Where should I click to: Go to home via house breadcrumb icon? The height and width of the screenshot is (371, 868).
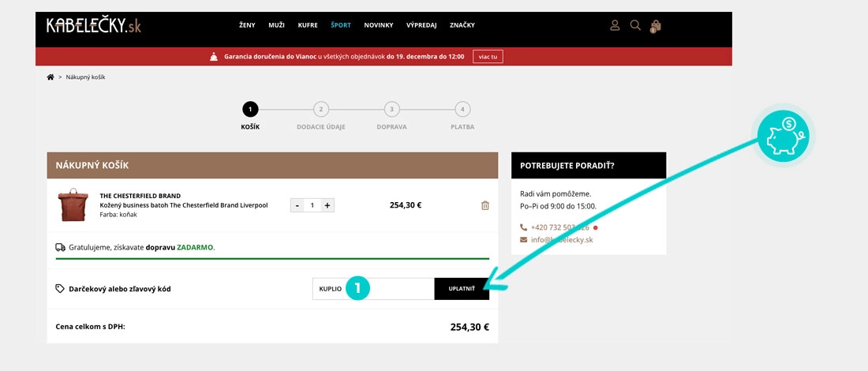point(51,77)
